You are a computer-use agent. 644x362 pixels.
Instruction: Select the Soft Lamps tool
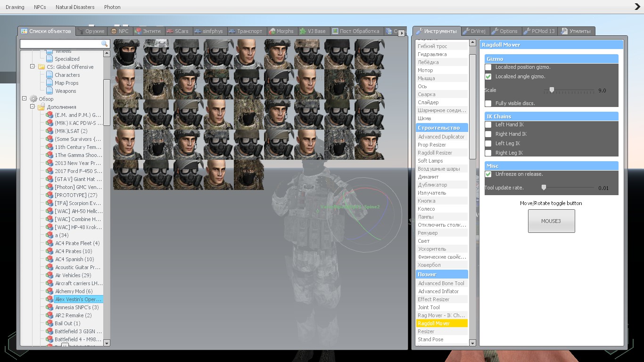(442, 161)
